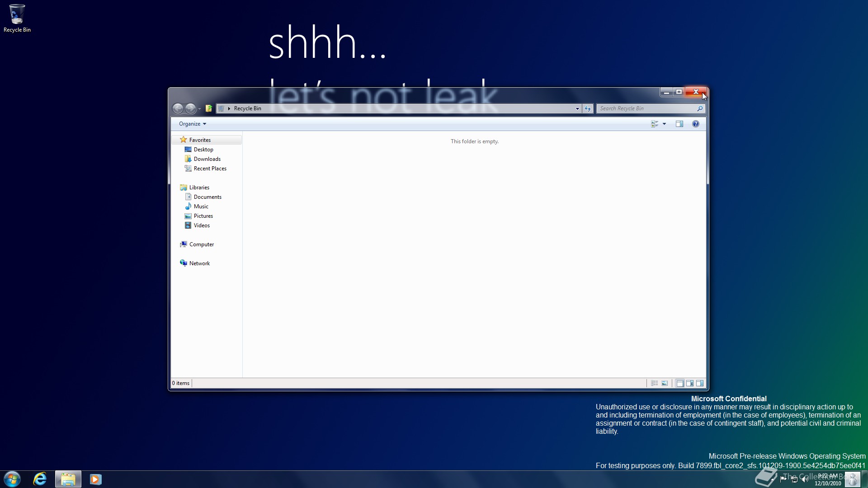Select Recent Places in Favorites sidebar
Screen dimensions: 868x488
click(210, 168)
